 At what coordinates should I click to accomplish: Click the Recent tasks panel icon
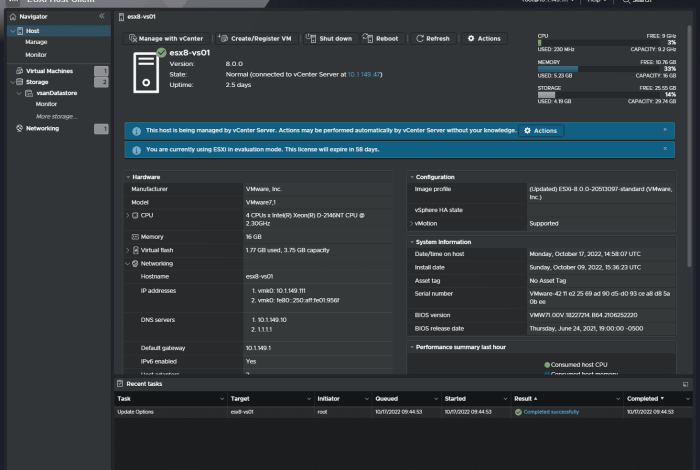click(120, 383)
